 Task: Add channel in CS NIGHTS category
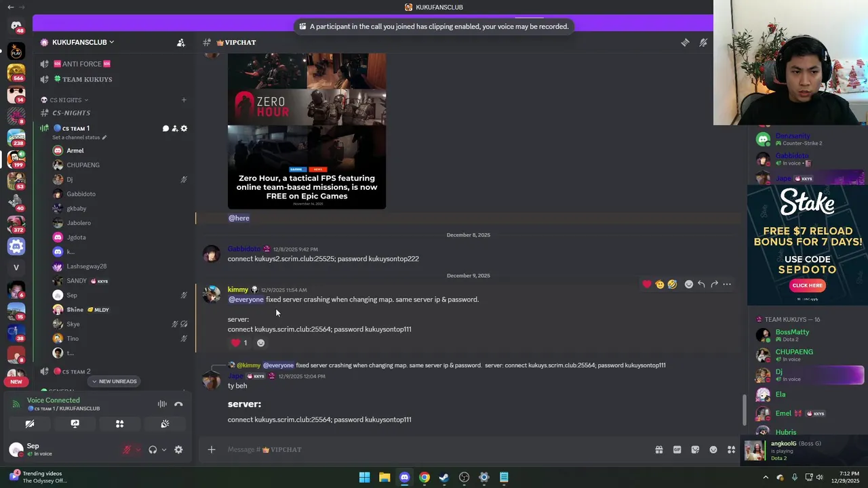click(184, 100)
